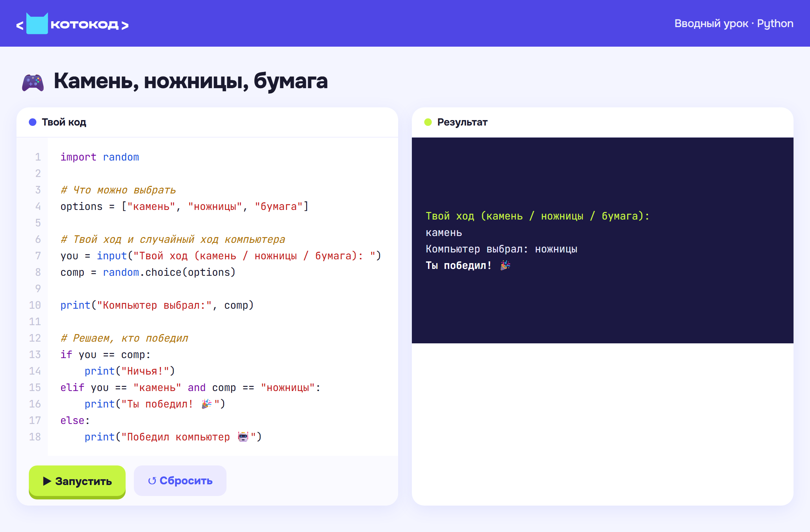Click the comment # Что можно выбрать
Screen dimensions: 810x532
tap(118, 190)
